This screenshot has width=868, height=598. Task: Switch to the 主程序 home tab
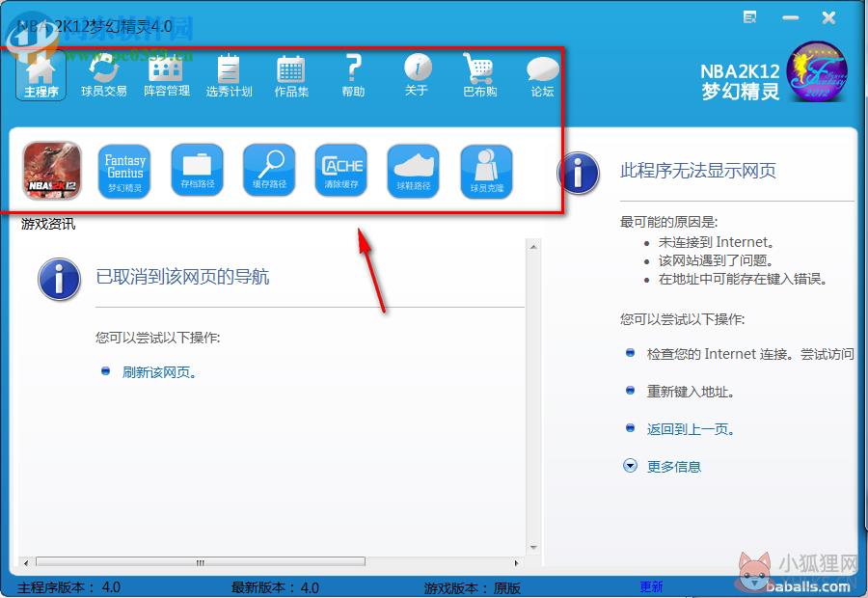click(x=41, y=77)
